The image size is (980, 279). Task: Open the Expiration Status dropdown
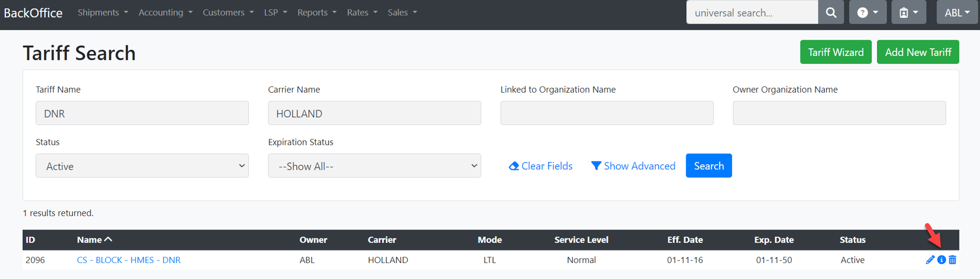375,166
